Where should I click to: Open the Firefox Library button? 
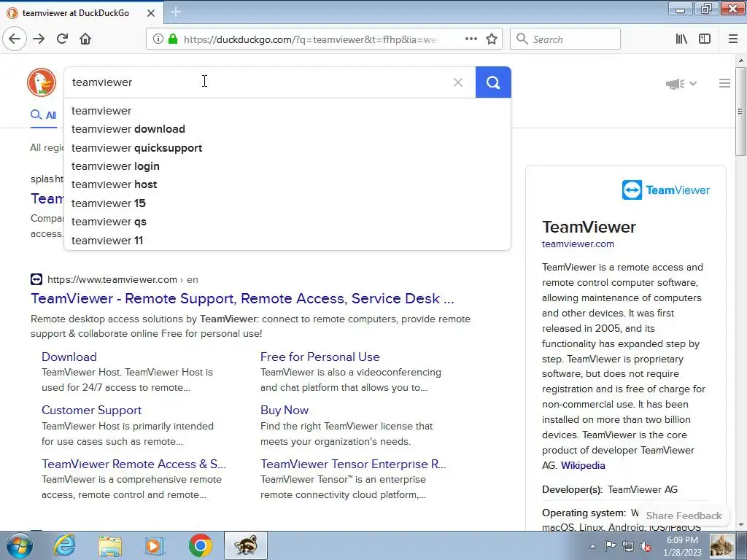[x=682, y=39]
